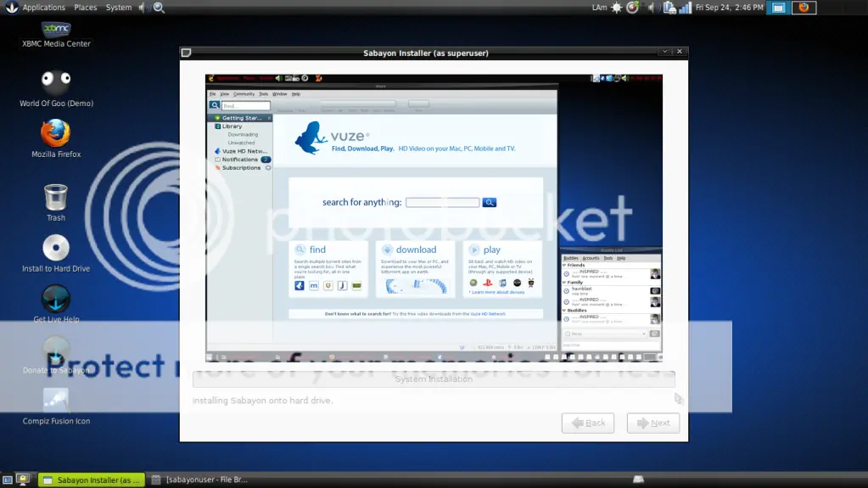Close the Sabayon Installer window

[x=680, y=52]
